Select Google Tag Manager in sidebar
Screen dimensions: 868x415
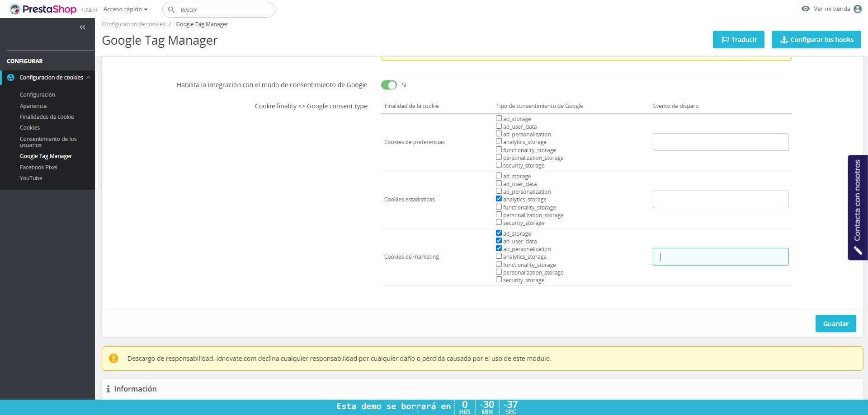tap(46, 156)
